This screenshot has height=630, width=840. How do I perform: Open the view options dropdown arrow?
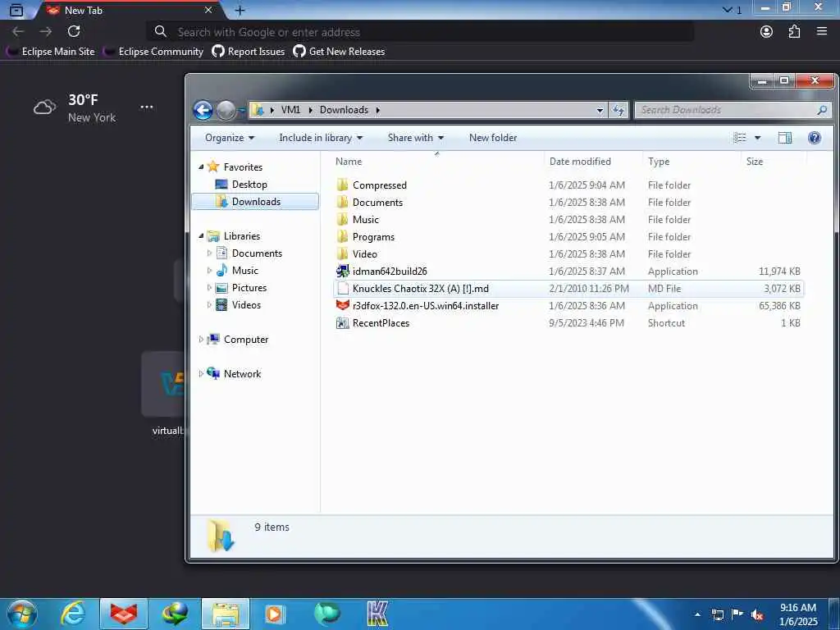point(757,138)
